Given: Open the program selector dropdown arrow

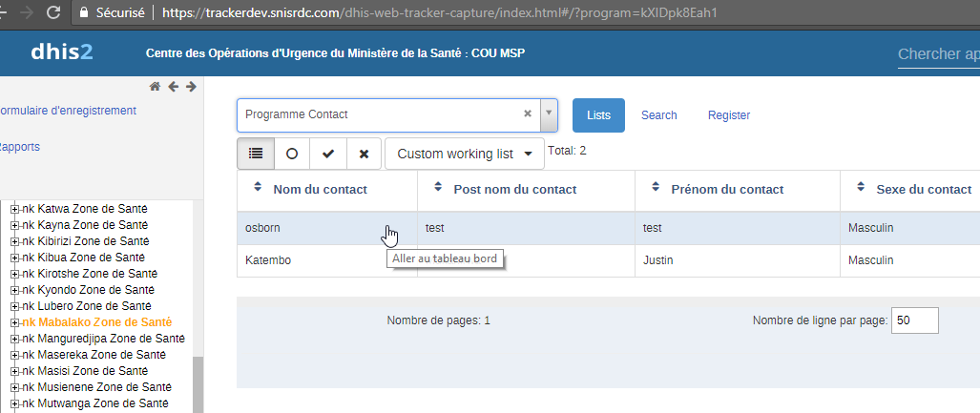Looking at the screenshot, I should pyautogui.click(x=549, y=114).
